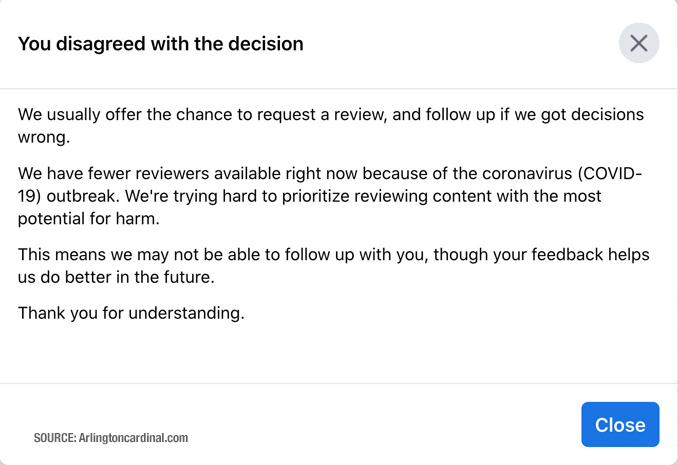Click the 'You disagreed with the decision' heading

160,44
